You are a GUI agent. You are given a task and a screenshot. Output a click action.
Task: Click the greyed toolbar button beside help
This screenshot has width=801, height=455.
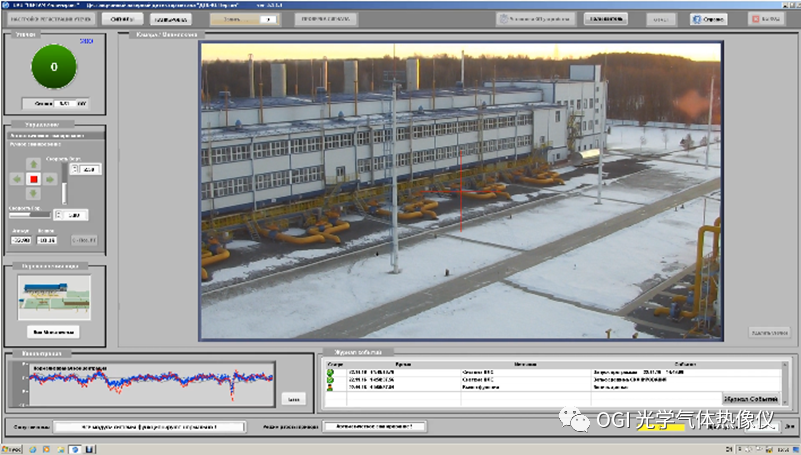tap(661, 19)
